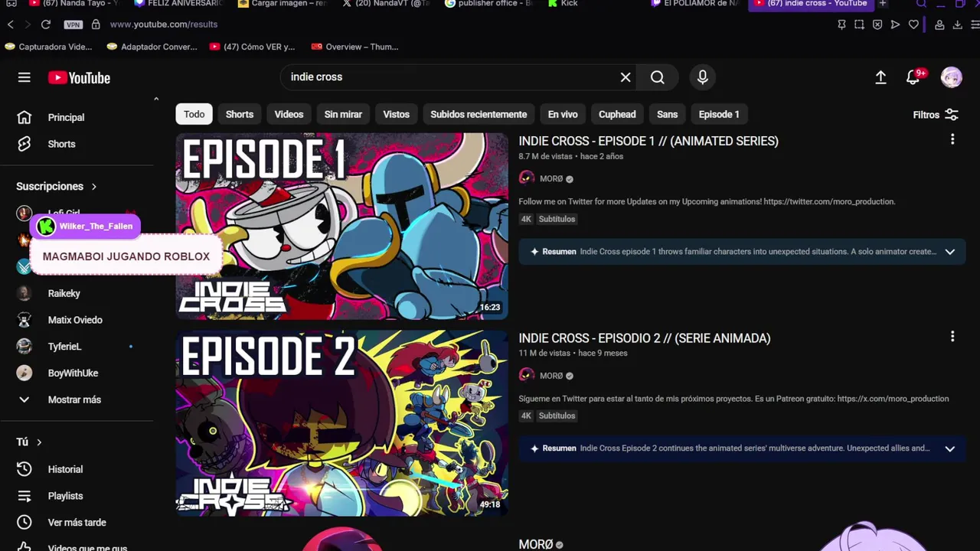Open the 'INDIE CROSS - EPISODIO 2' title link
This screenshot has width=980, height=551.
[645, 338]
